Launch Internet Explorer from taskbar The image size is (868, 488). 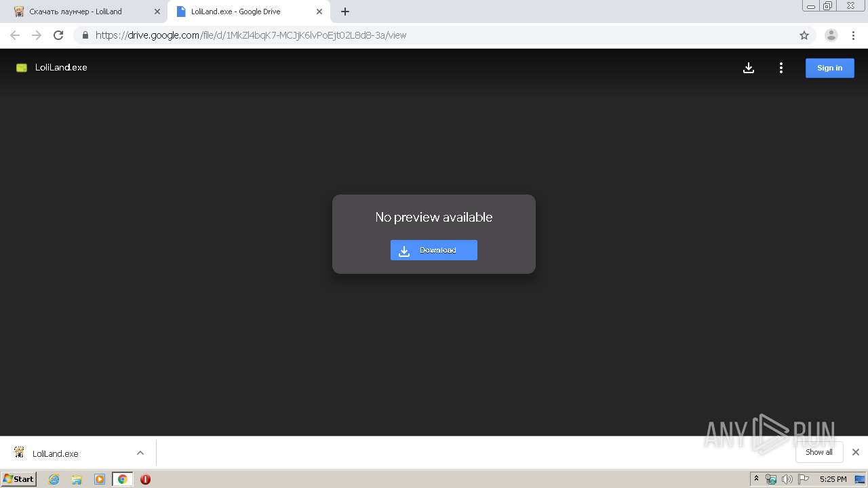[54, 479]
